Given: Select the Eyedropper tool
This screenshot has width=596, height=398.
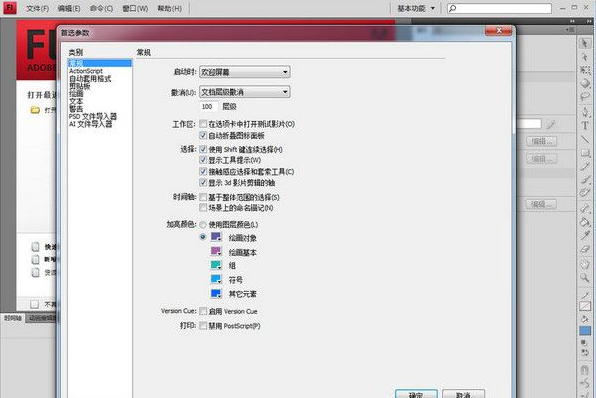Looking at the screenshot, I should coord(585,235).
